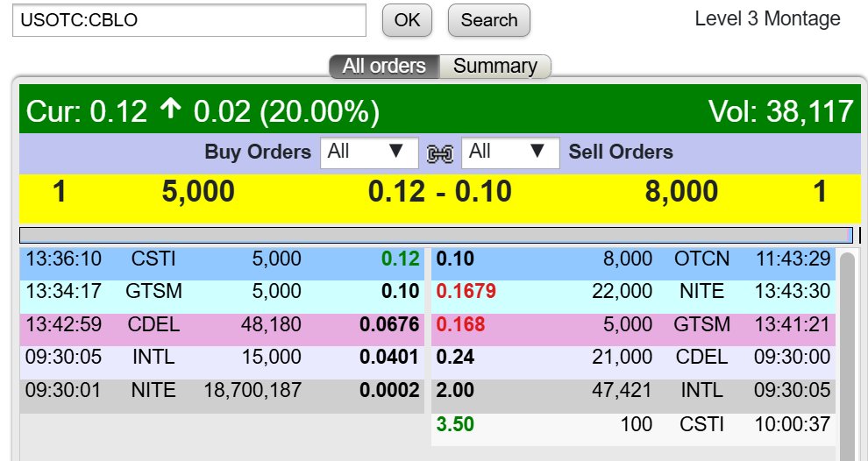Click the 15,000 buy quantity in INTL row
Screen dimensions: 868x461
click(271, 358)
